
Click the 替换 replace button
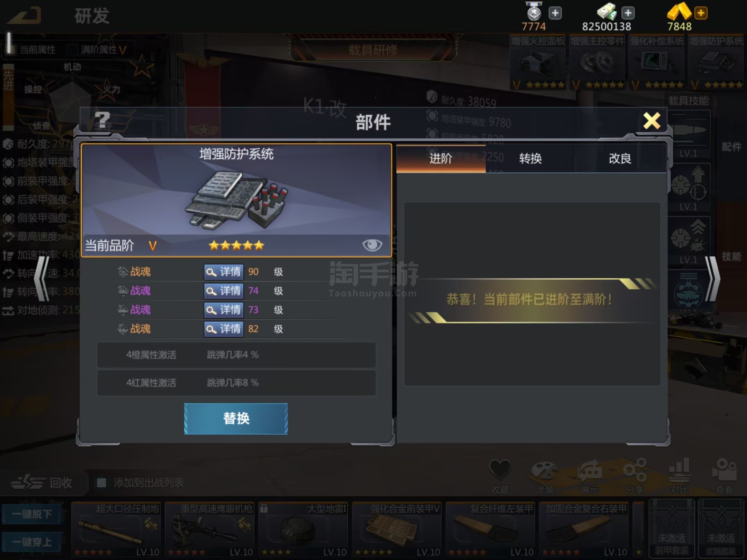click(x=236, y=419)
